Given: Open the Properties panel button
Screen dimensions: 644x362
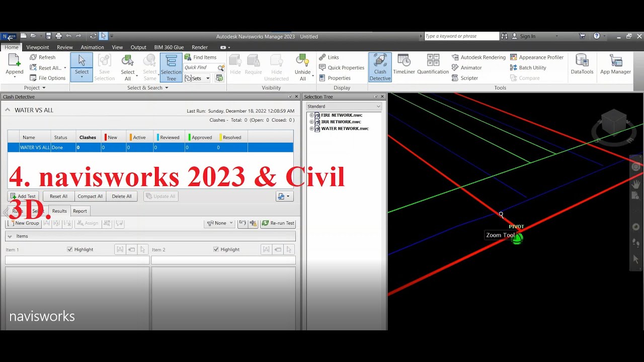Looking at the screenshot, I should point(335,78).
